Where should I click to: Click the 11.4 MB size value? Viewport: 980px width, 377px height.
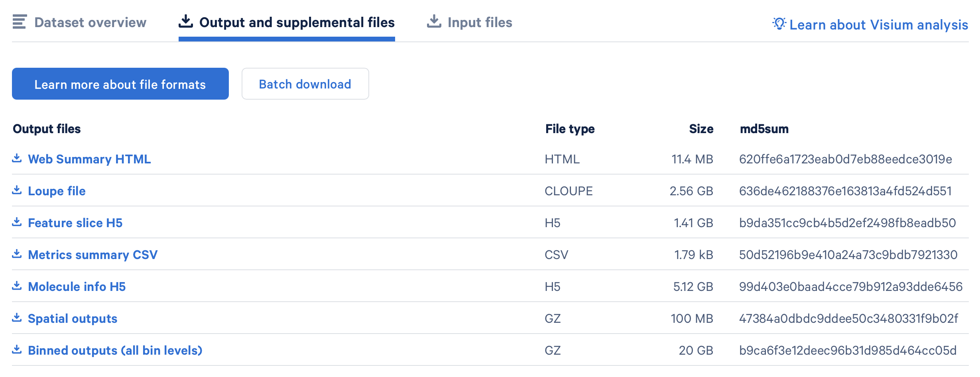tap(693, 159)
